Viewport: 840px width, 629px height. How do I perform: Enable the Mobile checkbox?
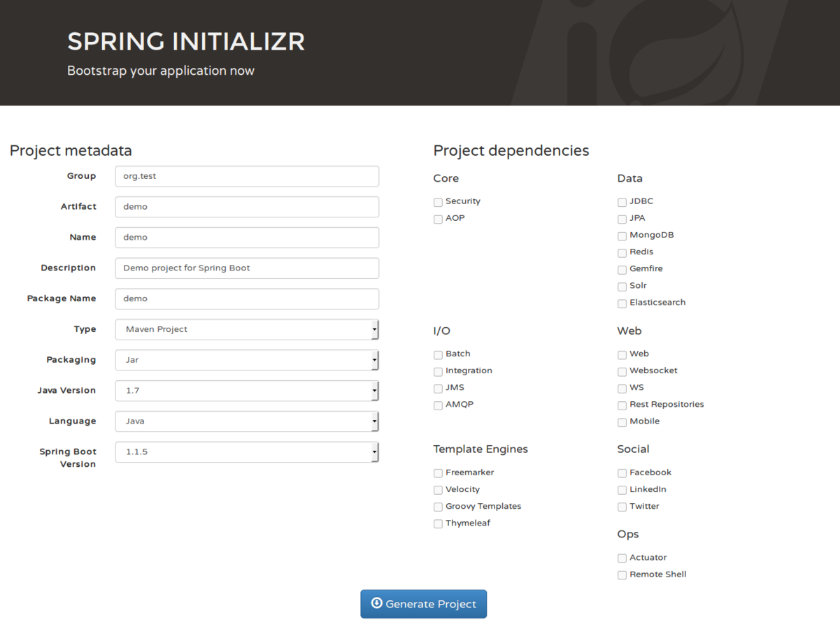(x=622, y=422)
